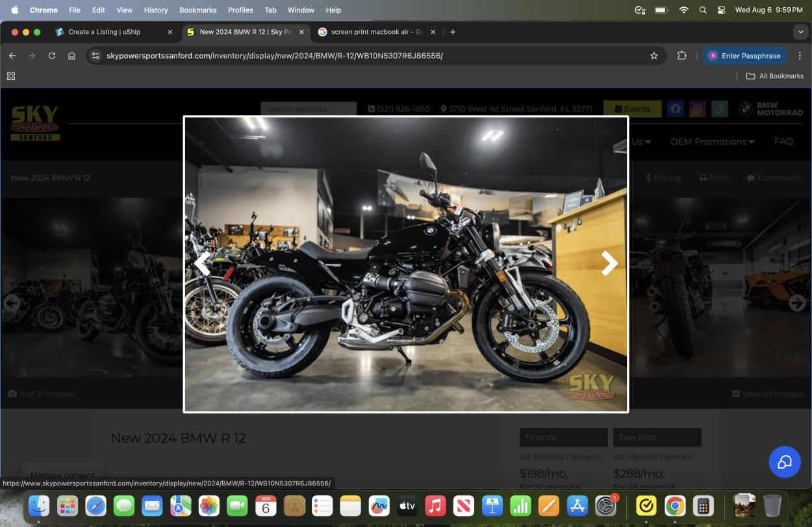
Task: Open All Bookmarks folder
Action: tap(775, 76)
